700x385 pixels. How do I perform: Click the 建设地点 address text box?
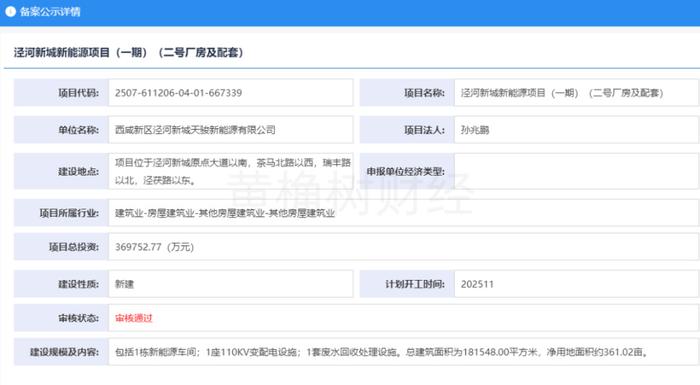click(x=230, y=172)
